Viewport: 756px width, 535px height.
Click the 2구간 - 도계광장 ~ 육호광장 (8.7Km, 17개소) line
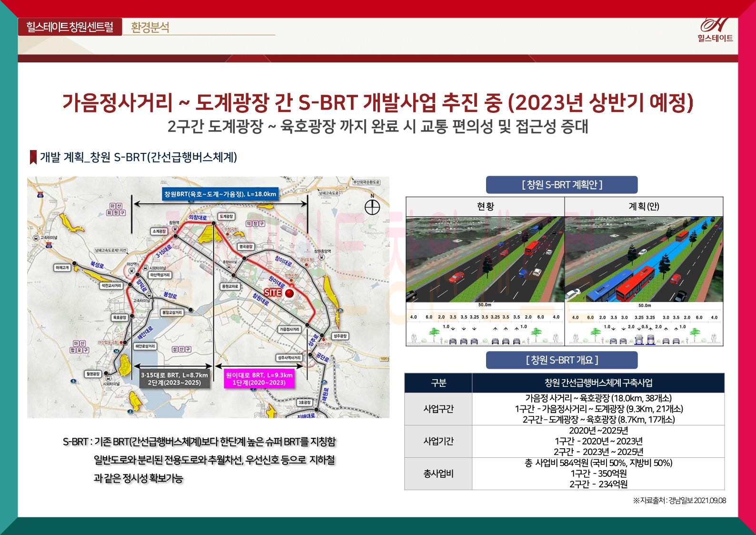coord(598,420)
